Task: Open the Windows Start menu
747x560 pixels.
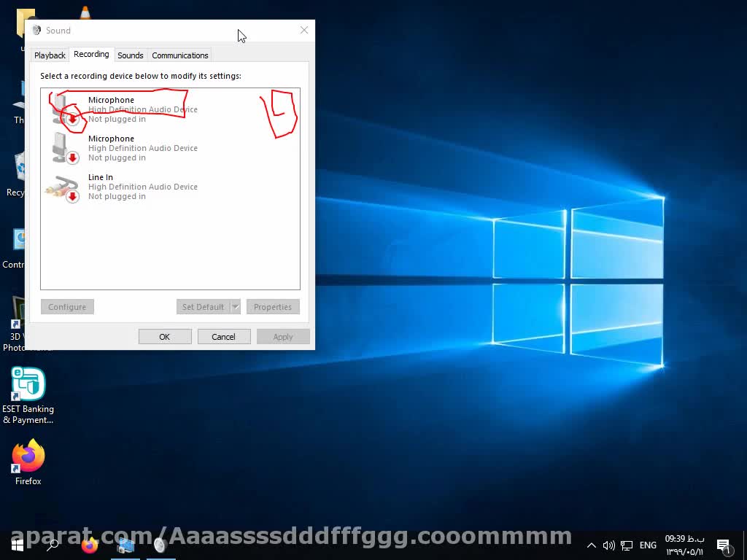Action: (x=17, y=545)
